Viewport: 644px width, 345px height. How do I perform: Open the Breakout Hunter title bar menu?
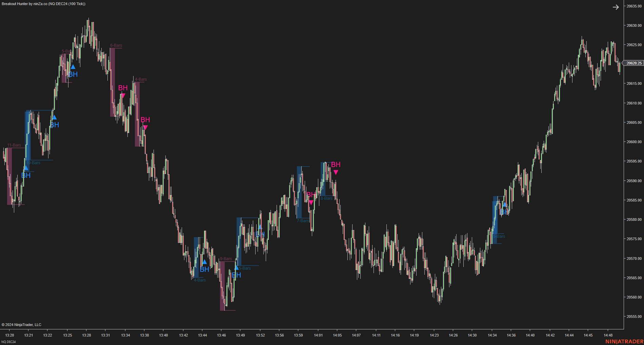[43, 4]
